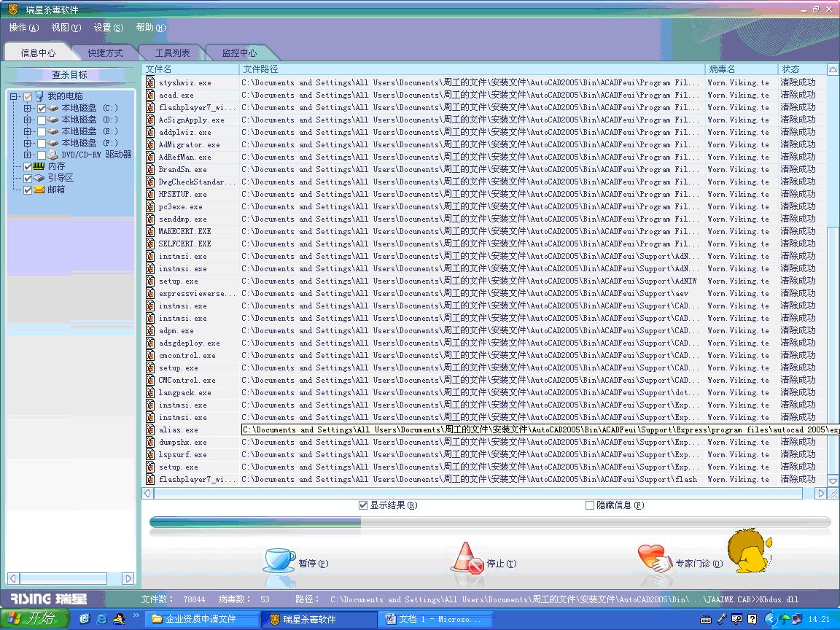The image size is (840, 630).
Task: Expand hidden system tray icons arrow
Action: coord(770,620)
